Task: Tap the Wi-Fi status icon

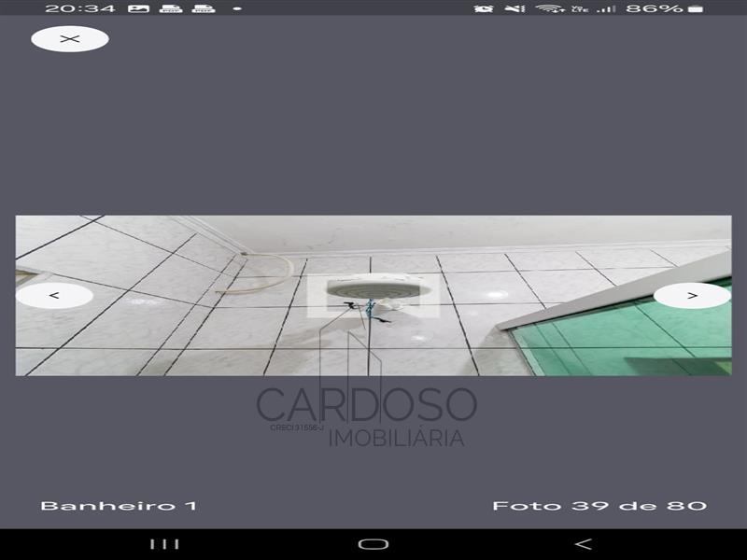Action: pyautogui.click(x=548, y=8)
